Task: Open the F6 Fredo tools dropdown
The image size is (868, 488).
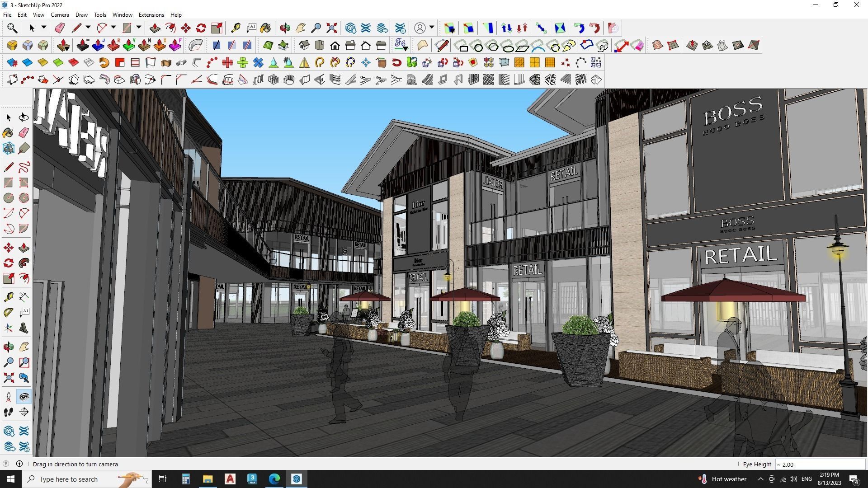Action: [401, 45]
